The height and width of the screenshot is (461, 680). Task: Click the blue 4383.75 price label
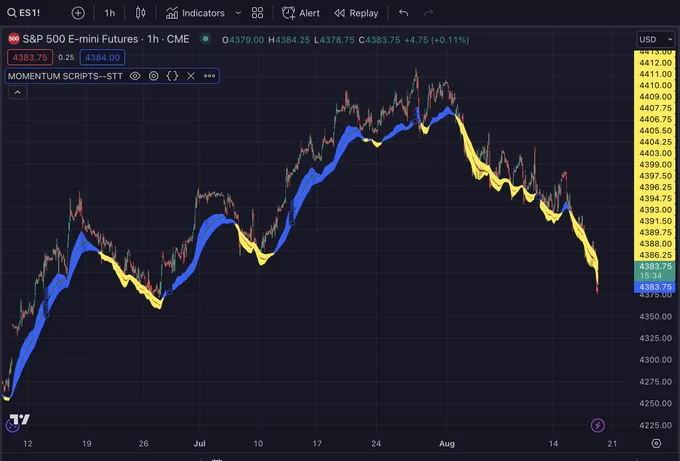pyautogui.click(x=654, y=287)
